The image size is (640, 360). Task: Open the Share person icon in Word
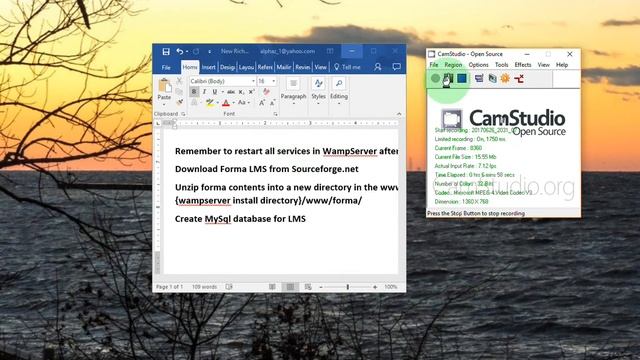tap(378, 67)
